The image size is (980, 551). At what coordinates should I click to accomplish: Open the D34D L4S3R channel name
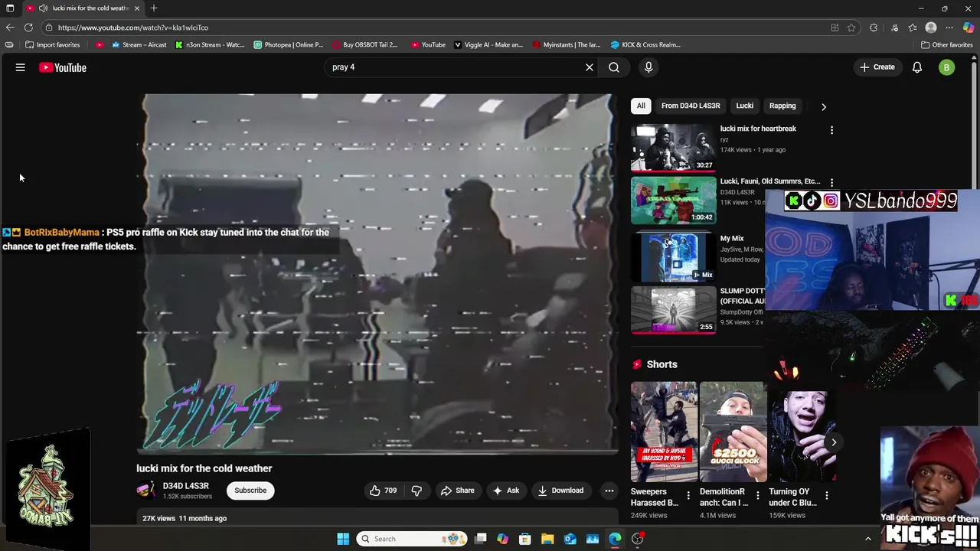185,486
